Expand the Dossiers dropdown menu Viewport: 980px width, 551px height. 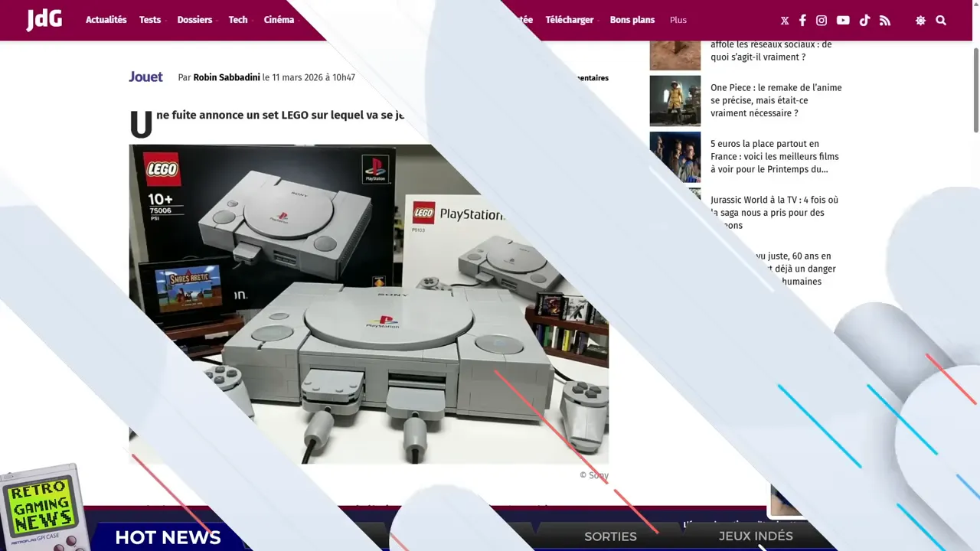click(x=194, y=20)
